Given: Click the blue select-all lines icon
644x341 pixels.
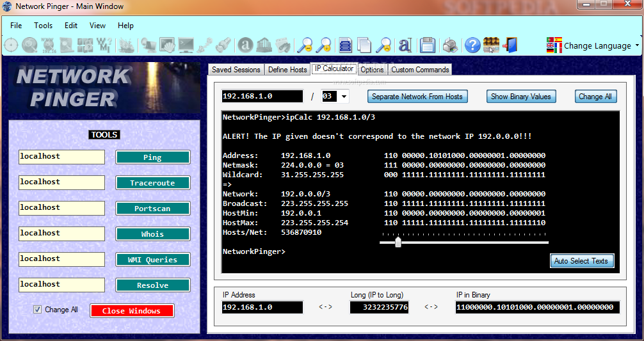Looking at the screenshot, I should [346, 45].
